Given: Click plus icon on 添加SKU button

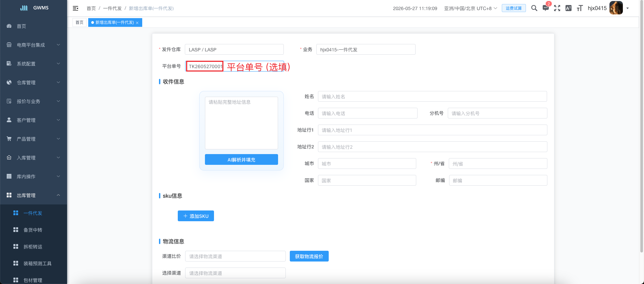Looking at the screenshot, I should click(185, 216).
